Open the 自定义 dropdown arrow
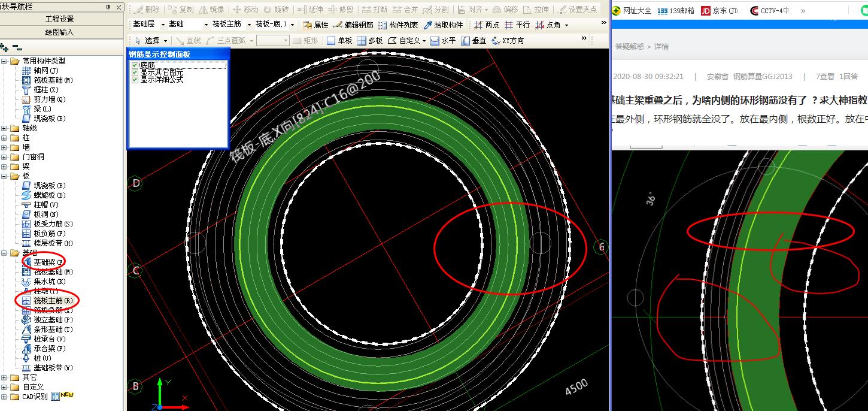868x411 pixels. click(424, 41)
